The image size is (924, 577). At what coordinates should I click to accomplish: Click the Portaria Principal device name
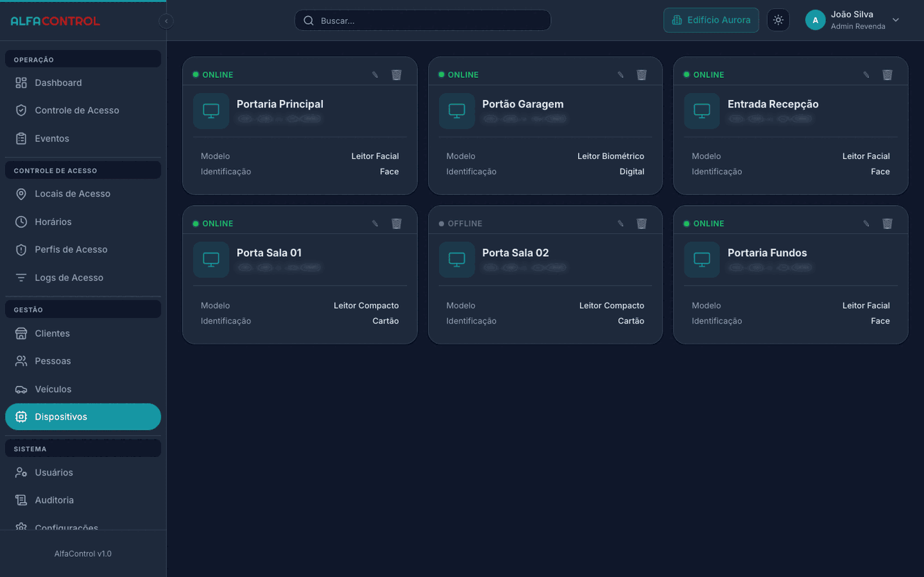280,104
